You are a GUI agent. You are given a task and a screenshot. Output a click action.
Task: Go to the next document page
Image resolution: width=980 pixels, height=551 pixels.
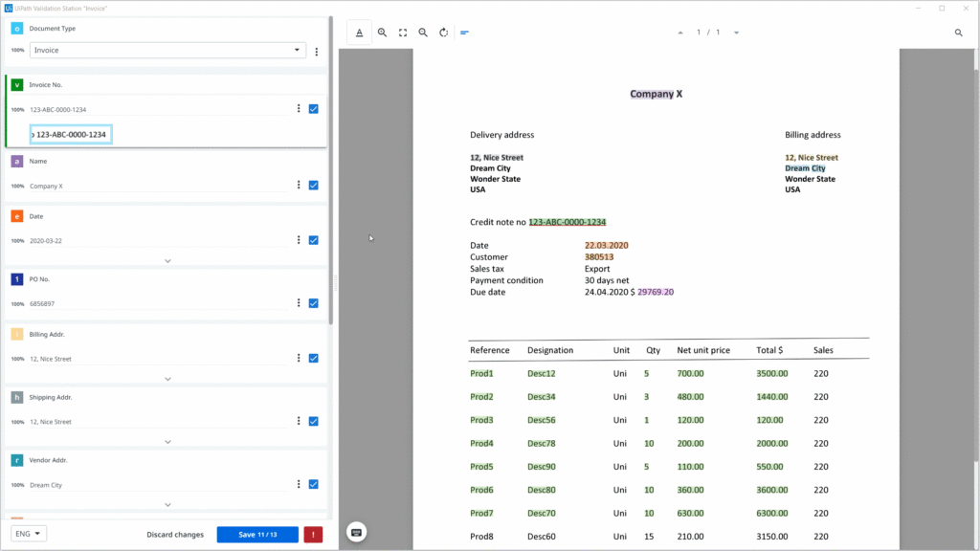pyautogui.click(x=736, y=33)
